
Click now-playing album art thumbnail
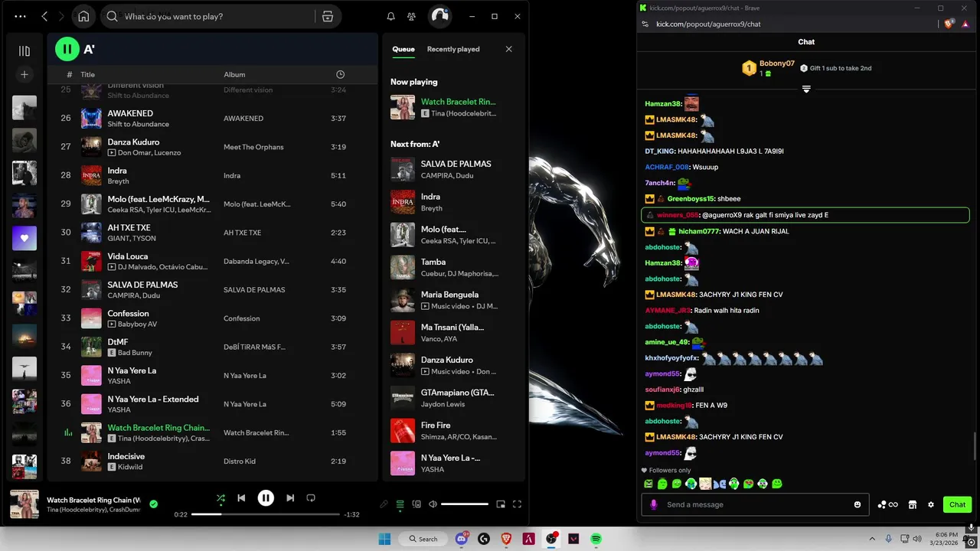coord(24,504)
